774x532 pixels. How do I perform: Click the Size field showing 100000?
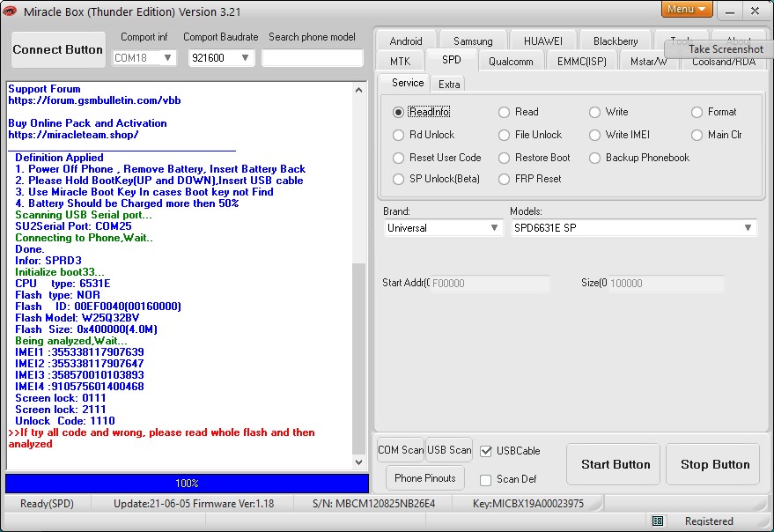pyautogui.click(x=666, y=283)
